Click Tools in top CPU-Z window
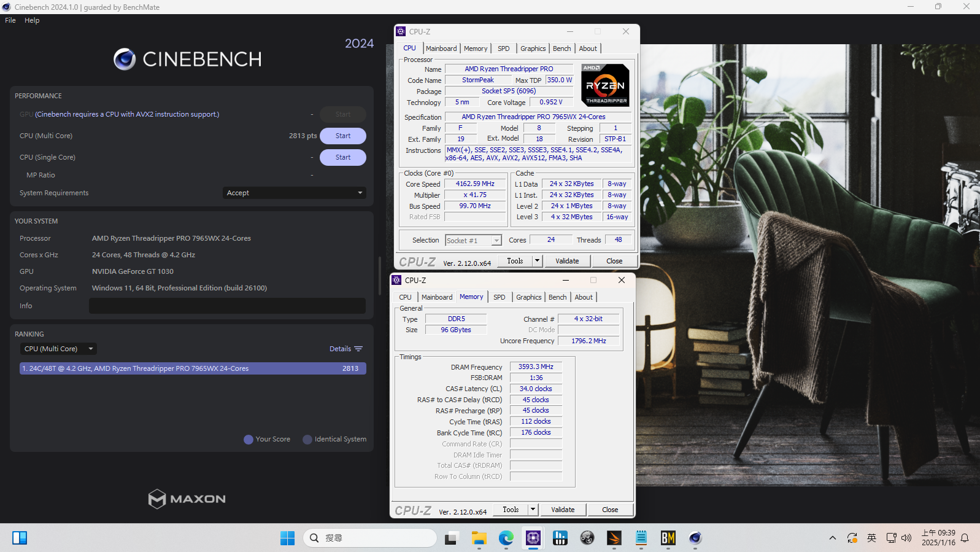The height and width of the screenshot is (552, 980). 515,261
